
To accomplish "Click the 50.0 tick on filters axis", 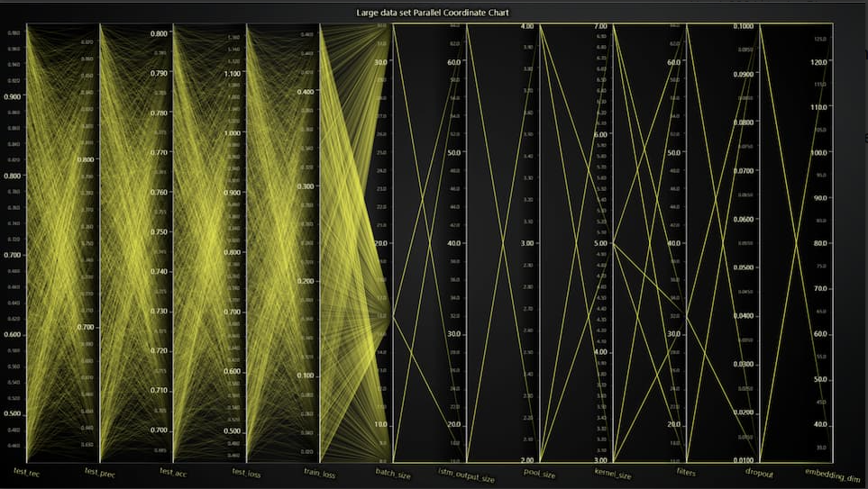I will tap(673, 153).
